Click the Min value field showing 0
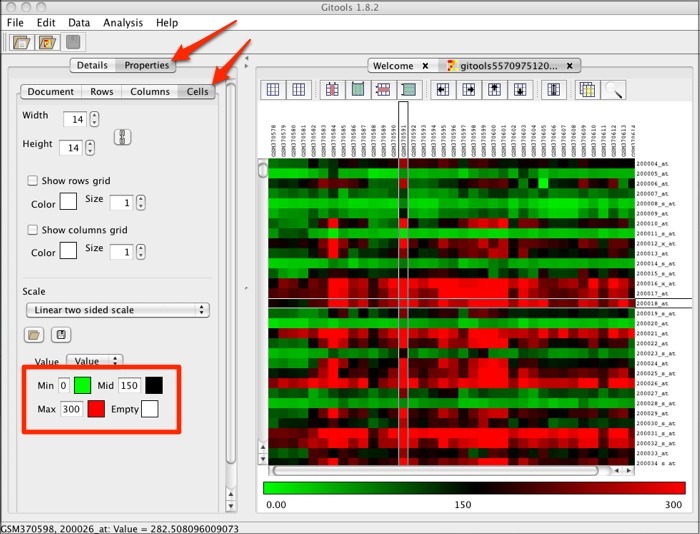This screenshot has width=700, height=534. [x=63, y=385]
